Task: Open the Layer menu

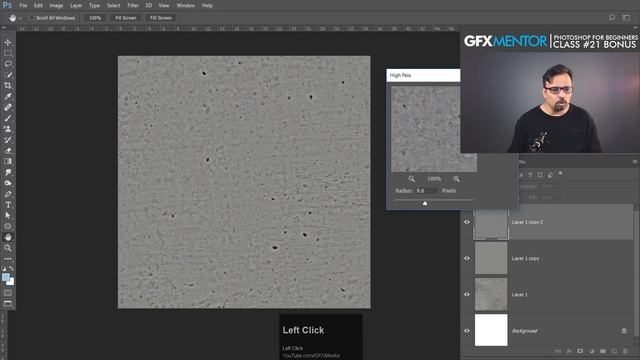Action: (76, 5)
